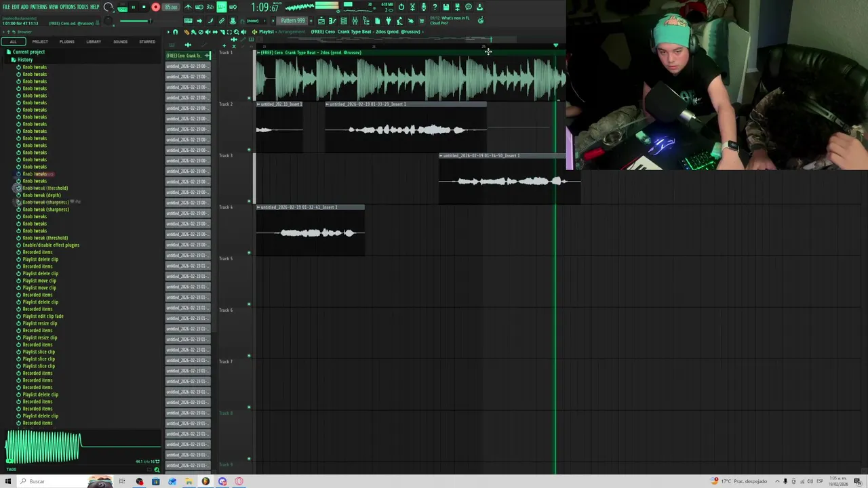
Task: Toggle typing keyboard to piano
Action: [x=189, y=20]
